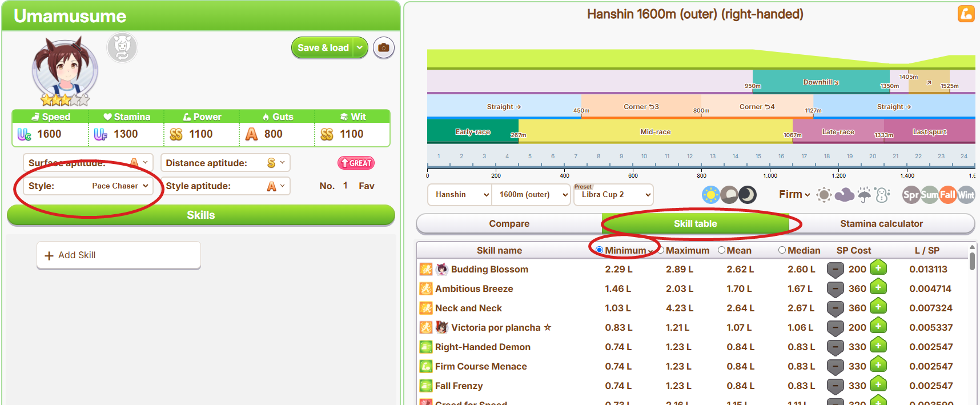Click the GREAT mood indicator
This screenshot has height=405, width=980.
[x=356, y=163]
